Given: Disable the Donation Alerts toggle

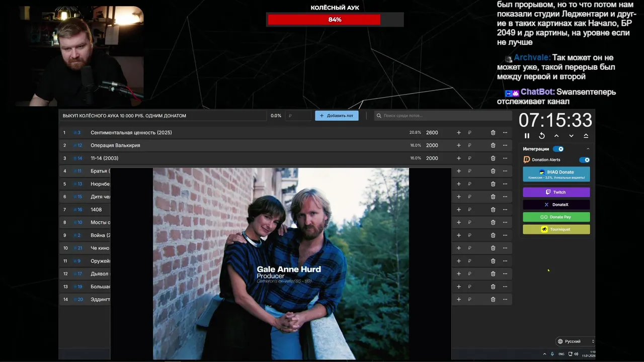Looking at the screenshot, I should tap(584, 160).
